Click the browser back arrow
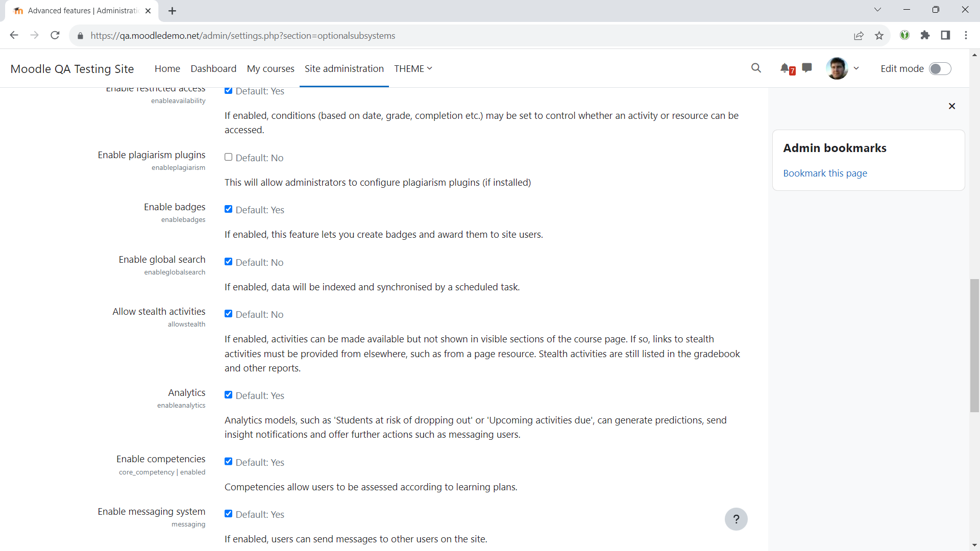The height and width of the screenshot is (551, 980). [14, 35]
